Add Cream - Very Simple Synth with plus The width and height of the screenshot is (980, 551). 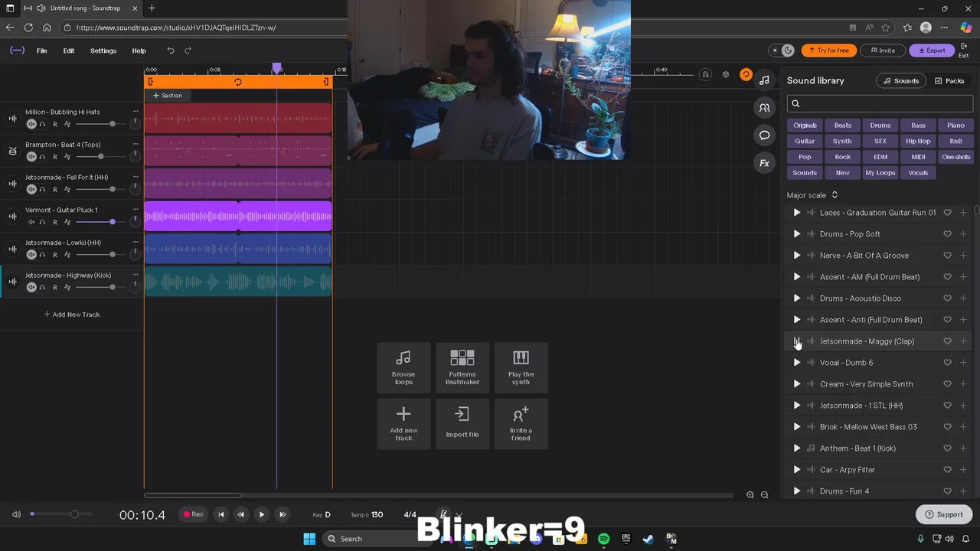coord(963,384)
